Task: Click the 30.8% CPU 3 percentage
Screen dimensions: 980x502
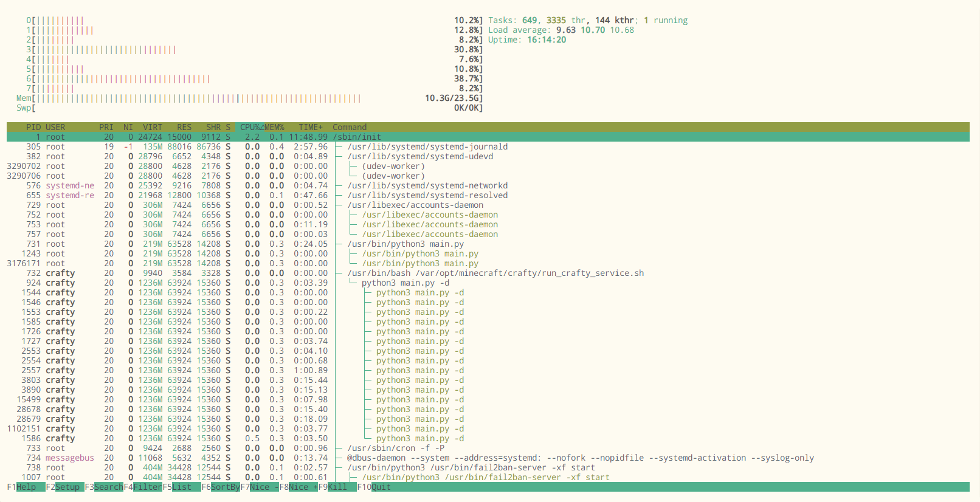Action: pos(466,49)
